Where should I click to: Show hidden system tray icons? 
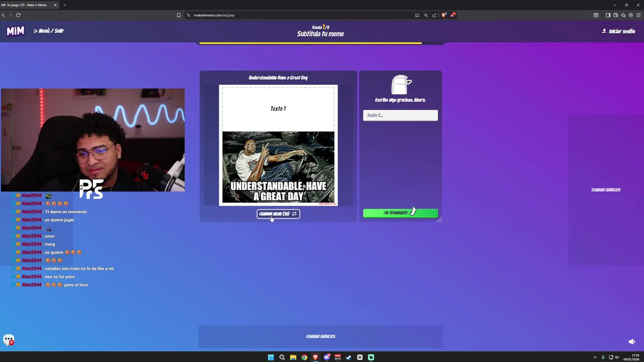[595, 357]
